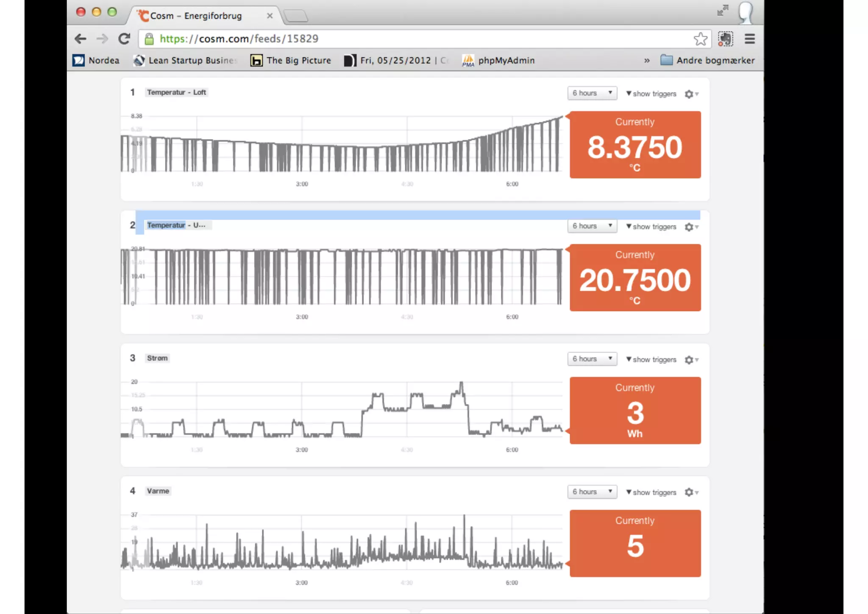The height and width of the screenshot is (614, 868).
Task: Open the Chrome hamburger menu
Action: (749, 39)
